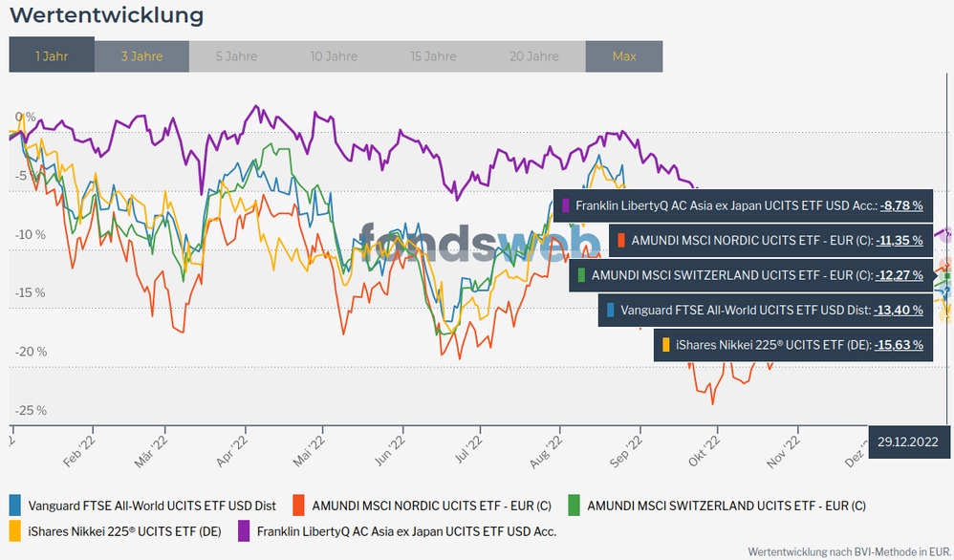Screen dimensions: 954x560
Task: Click the purple Franklin legend color square
Action: tap(245, 531)
